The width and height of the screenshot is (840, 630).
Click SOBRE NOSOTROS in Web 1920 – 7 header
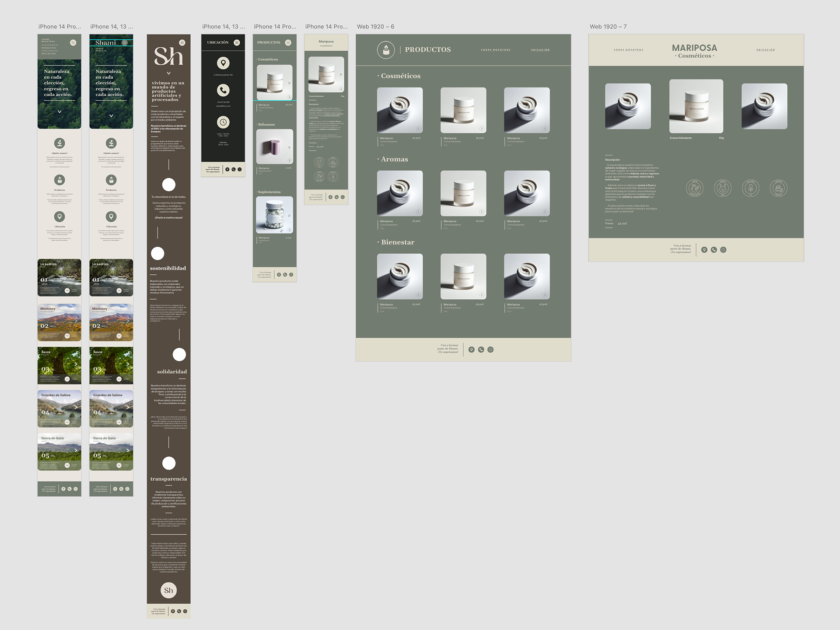628,50
